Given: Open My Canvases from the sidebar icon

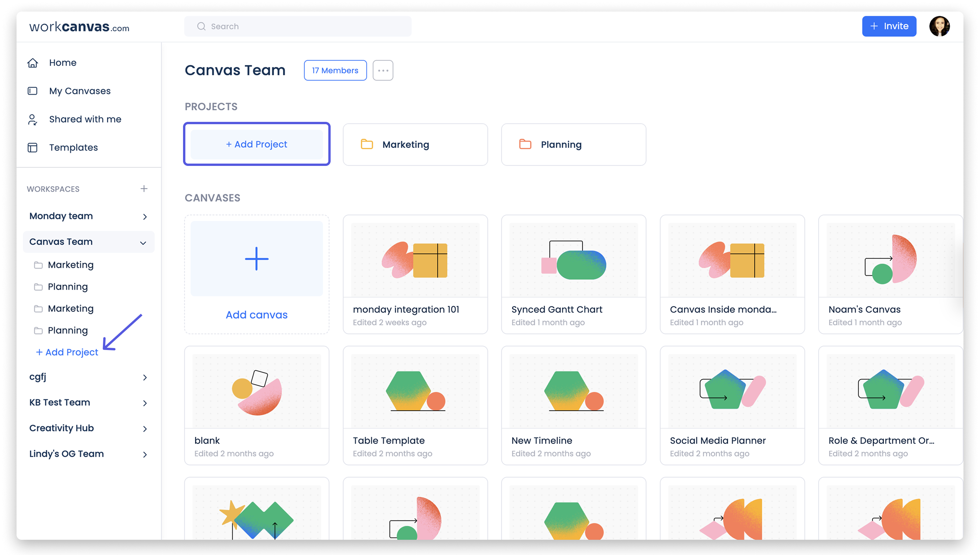Looking at the screenshot, I should (x=33, y=91).
